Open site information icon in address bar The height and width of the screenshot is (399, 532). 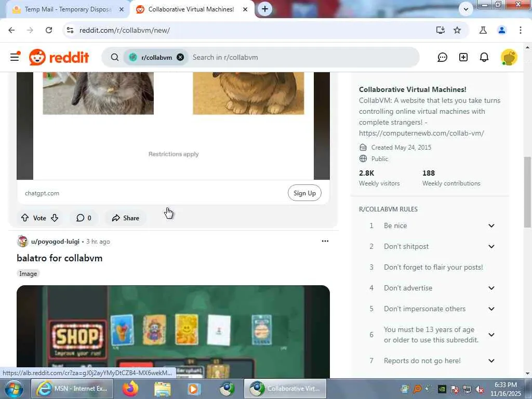tap(70, 30)
